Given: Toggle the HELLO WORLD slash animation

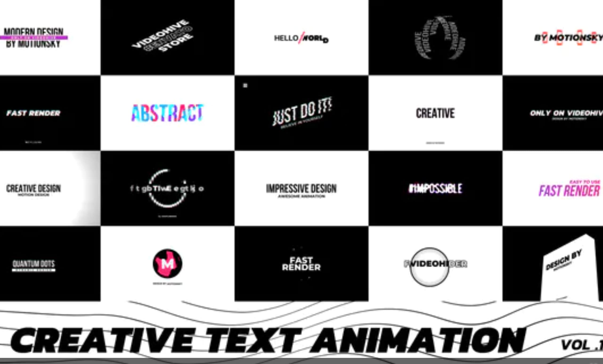Looking at the screenshot, I should (x=301, y=38).
